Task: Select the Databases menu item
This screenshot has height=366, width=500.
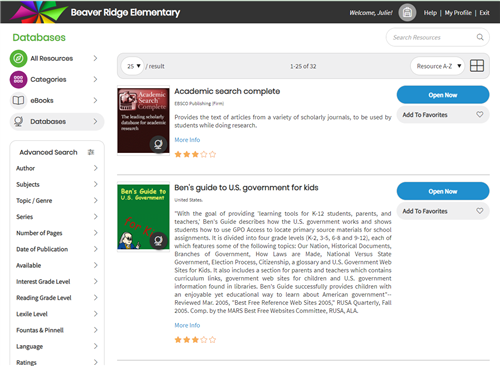Action: pyautogui.click(x=57, y=121)
